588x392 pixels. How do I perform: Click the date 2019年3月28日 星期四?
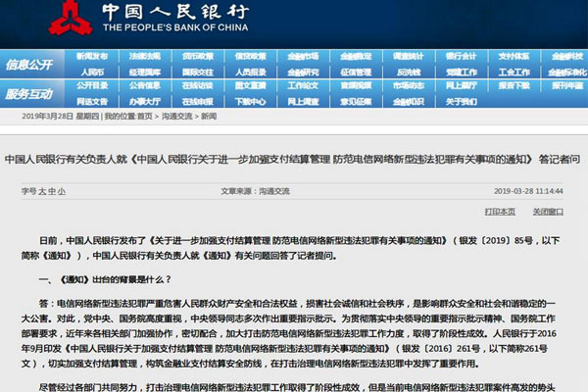60,117
